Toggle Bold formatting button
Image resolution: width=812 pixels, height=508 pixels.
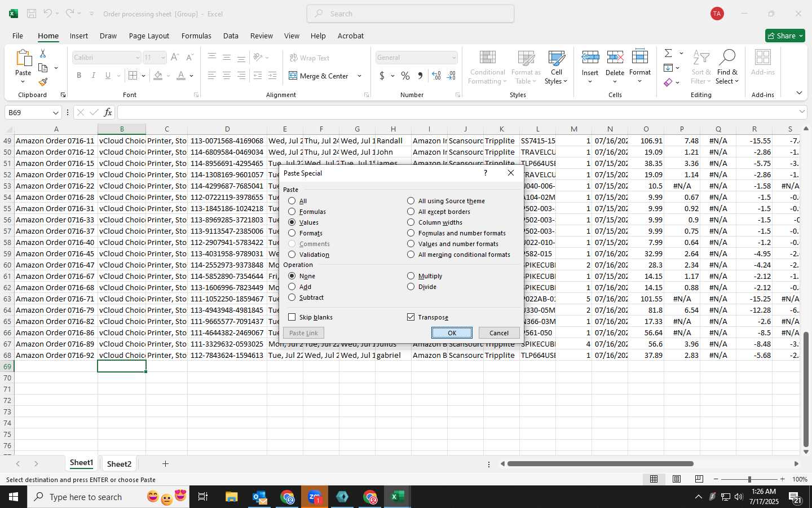pyautogui.click(x=79, y=76)
